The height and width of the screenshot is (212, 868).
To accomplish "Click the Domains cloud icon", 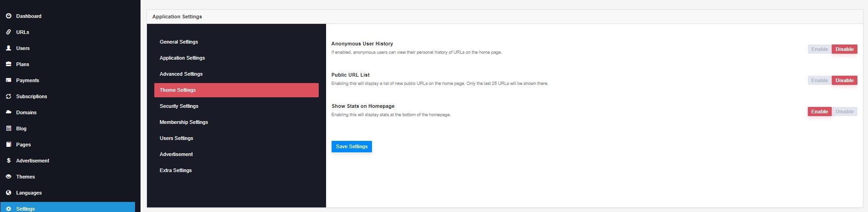I will (8, 112).
